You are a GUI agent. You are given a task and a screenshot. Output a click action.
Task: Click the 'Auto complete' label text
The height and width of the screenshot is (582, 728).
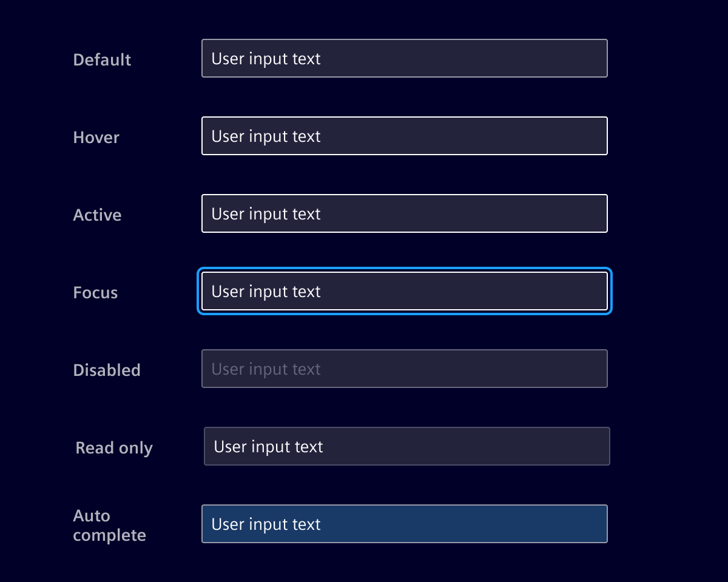coord(109,525)
